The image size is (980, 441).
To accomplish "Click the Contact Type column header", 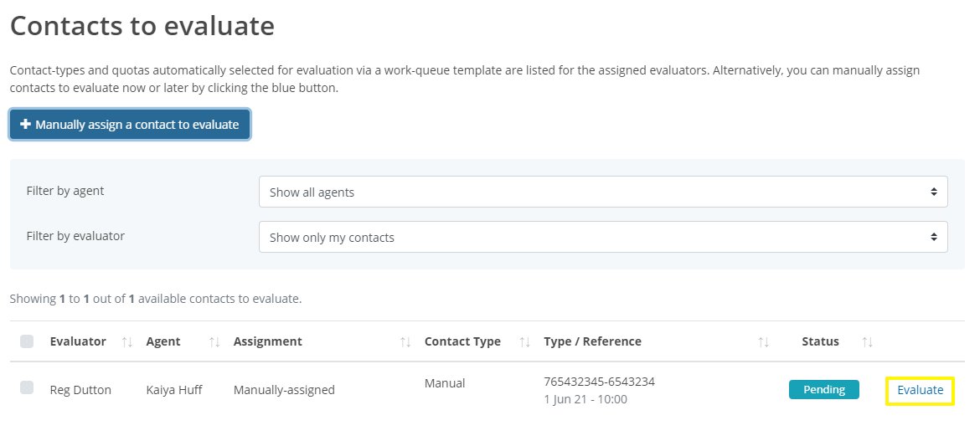I will pos(462,341).
